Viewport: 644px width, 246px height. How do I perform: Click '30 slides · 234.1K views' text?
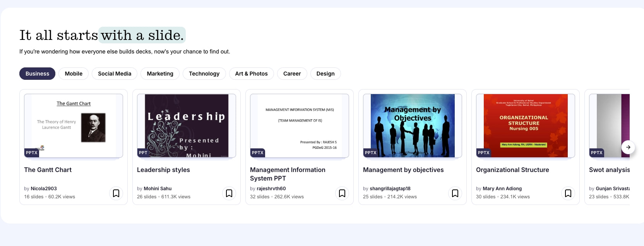[x=503, y=197]
